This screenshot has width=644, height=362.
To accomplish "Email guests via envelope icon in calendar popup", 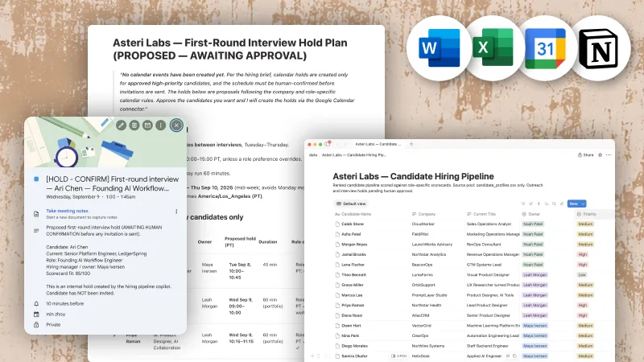I will pyautogui.click(x=147, y=125).
